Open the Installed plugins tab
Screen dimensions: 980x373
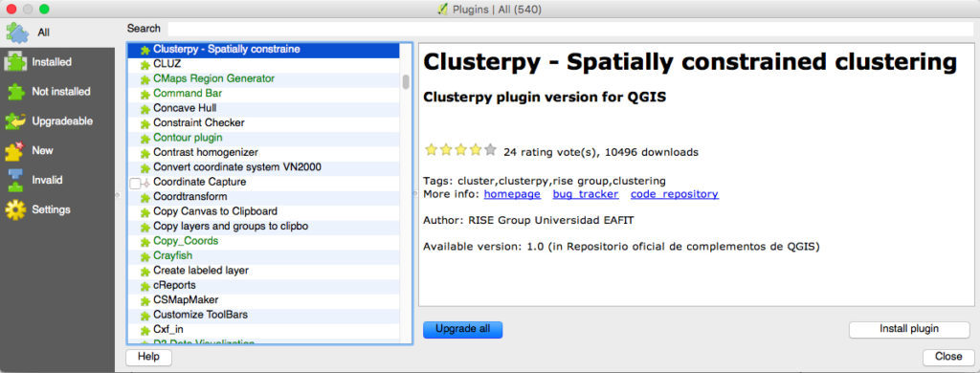(57, 62)
